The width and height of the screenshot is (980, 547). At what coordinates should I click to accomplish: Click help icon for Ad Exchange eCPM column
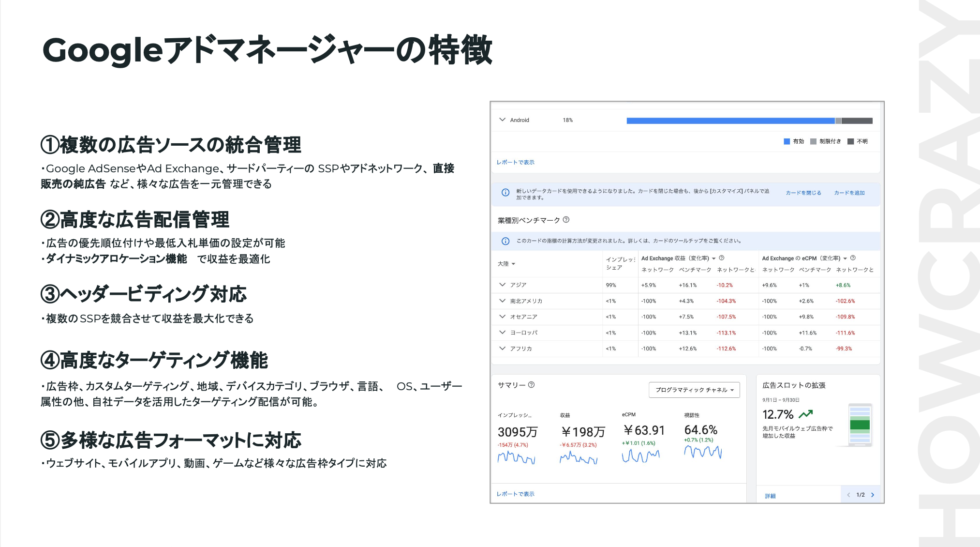tap(853, 258)
